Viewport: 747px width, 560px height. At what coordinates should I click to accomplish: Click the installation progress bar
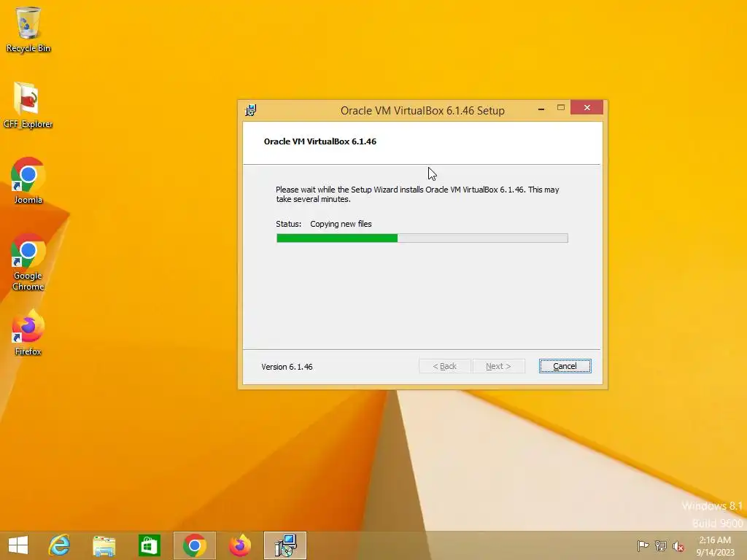tap(422, 238)
